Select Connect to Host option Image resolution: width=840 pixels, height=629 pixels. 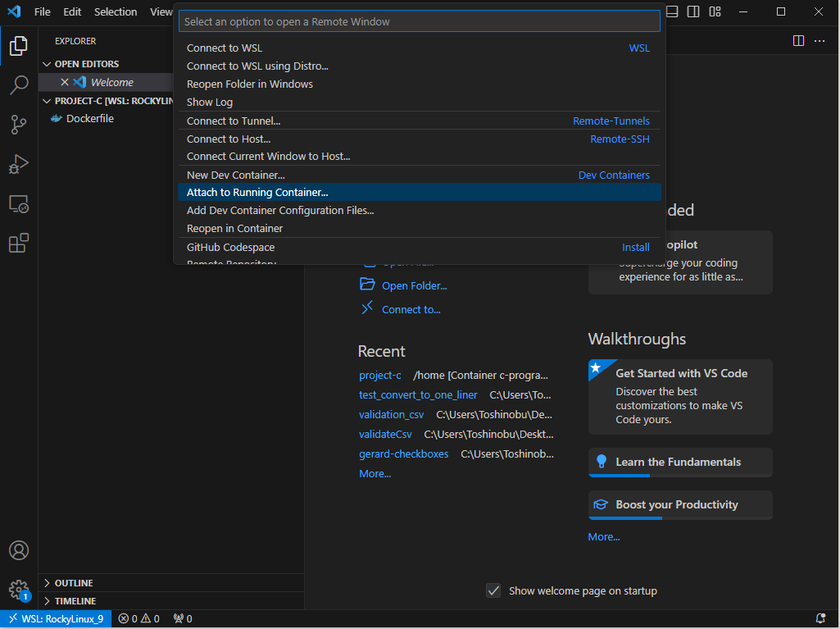point(419,139)
